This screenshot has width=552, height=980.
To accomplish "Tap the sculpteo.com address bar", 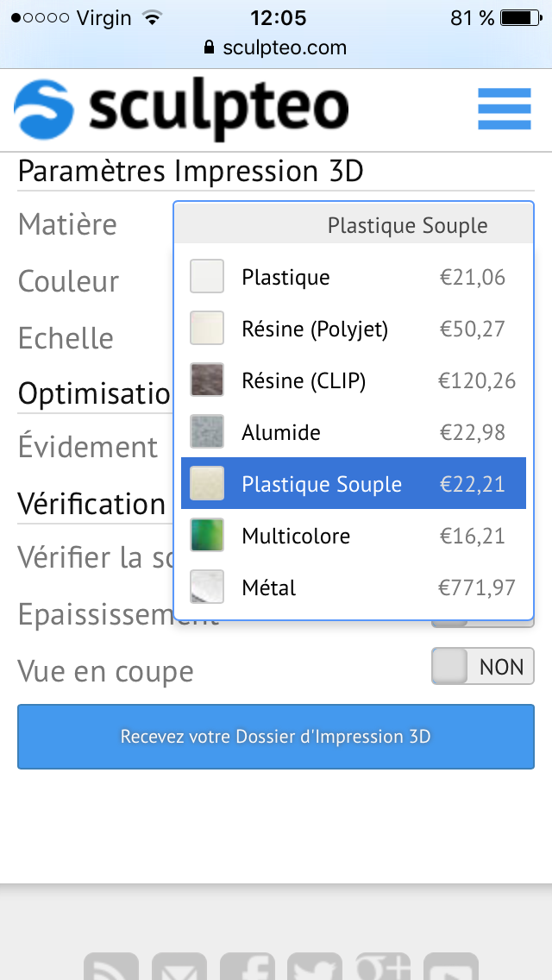I will (x=276, y=47).
